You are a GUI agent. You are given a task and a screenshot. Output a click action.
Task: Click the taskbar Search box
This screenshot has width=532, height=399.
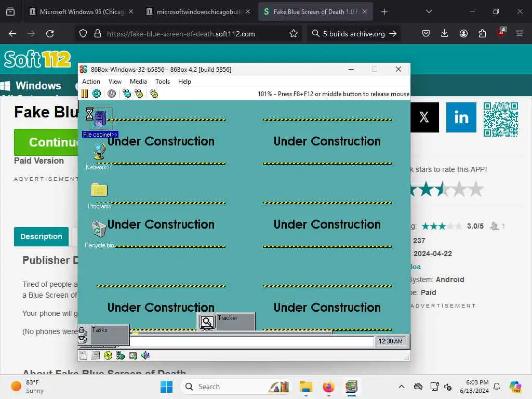pos(236,387)
